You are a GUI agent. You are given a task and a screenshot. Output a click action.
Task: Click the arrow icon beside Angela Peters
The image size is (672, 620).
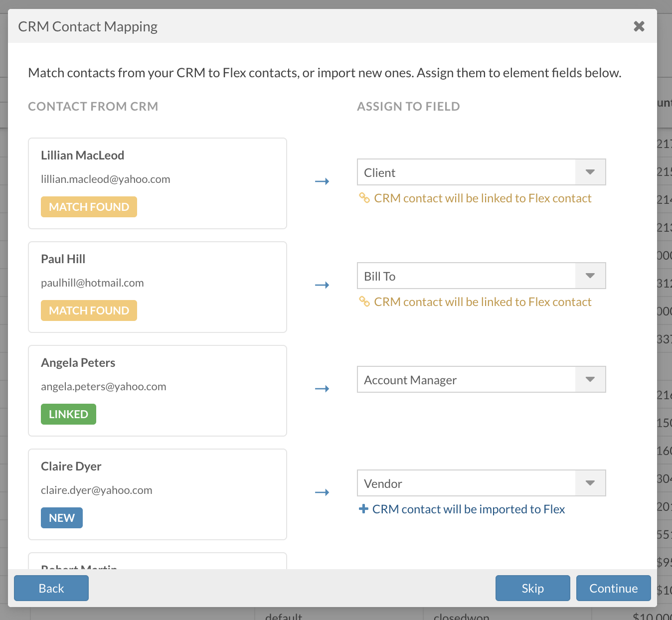(322, 389)
